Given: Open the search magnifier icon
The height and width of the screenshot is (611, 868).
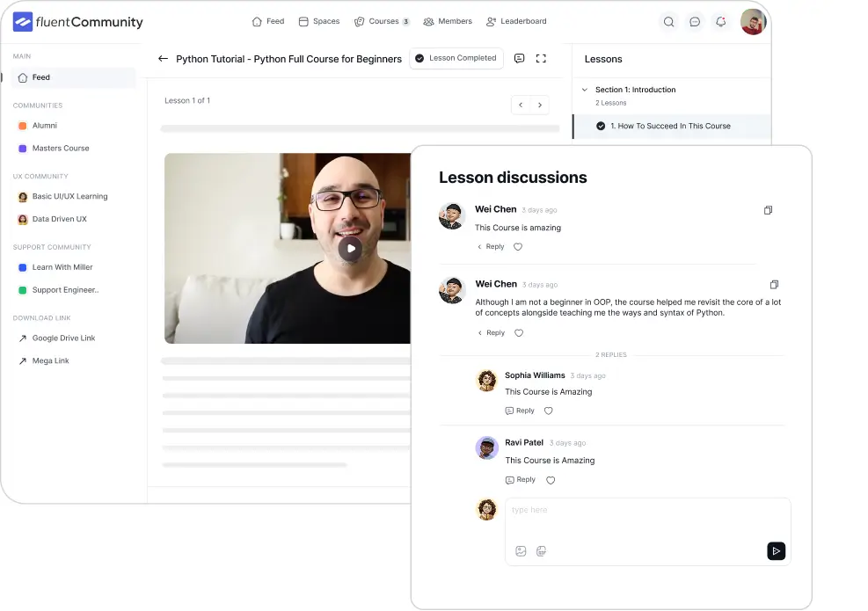Looking at the screenshot, I should pyautogui.click(x=668, y=22).
